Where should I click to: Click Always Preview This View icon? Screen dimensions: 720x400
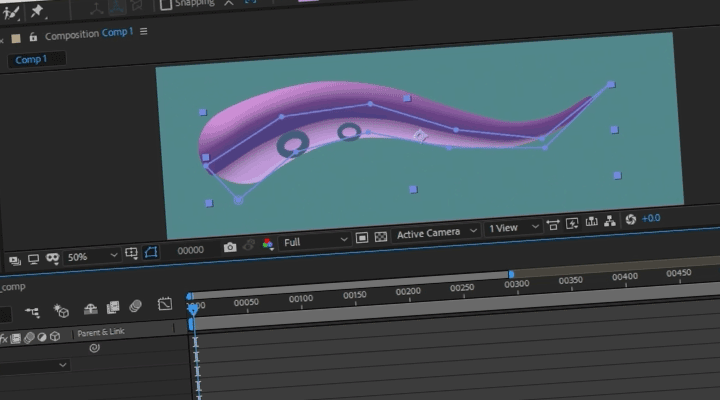(15, 261)
